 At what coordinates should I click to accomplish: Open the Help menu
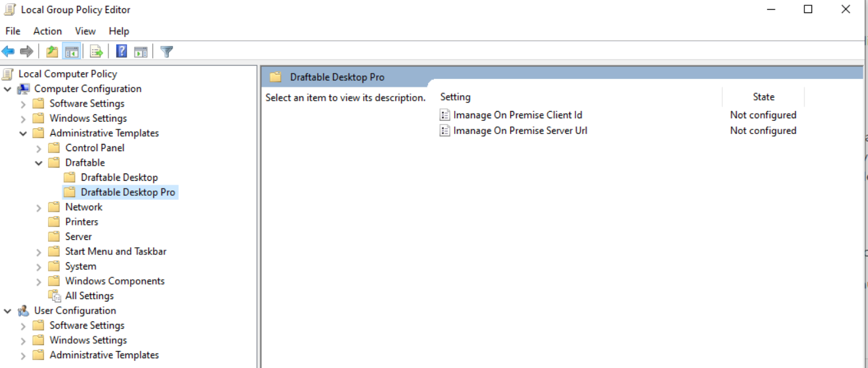[119, 31]
